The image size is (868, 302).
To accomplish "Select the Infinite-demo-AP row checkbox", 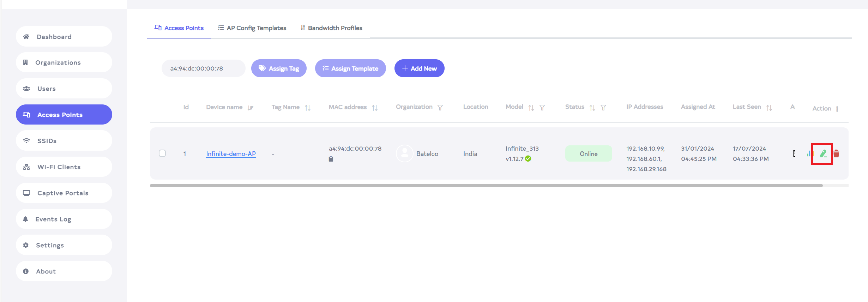I will coord(162,153).
